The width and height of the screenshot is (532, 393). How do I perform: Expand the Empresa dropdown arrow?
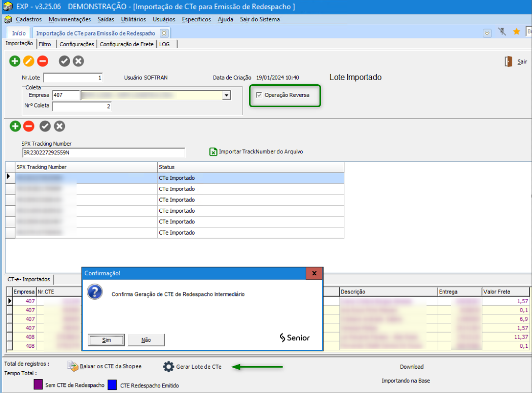(x=226, y=95)
